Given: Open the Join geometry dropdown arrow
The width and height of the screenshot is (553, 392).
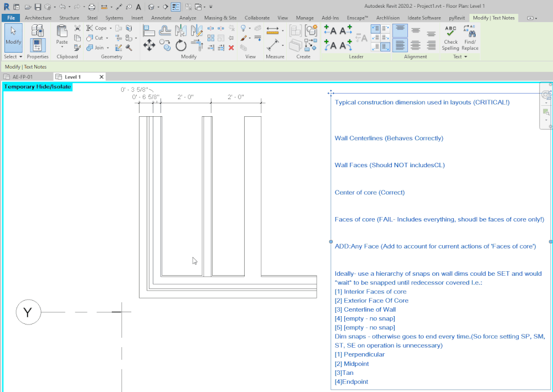Looking at the screenshot, I should pyautogui.click(x=107, y=48).
